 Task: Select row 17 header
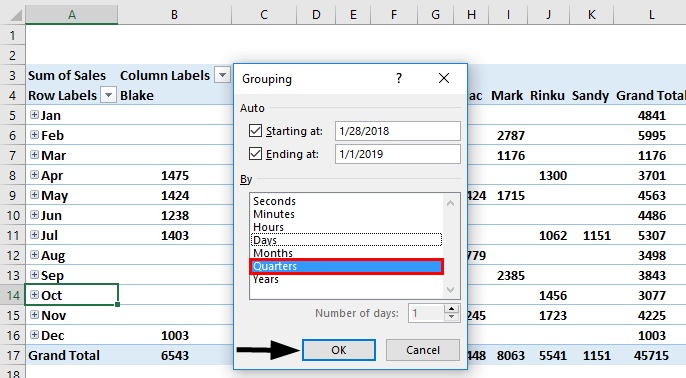point(13,355)
